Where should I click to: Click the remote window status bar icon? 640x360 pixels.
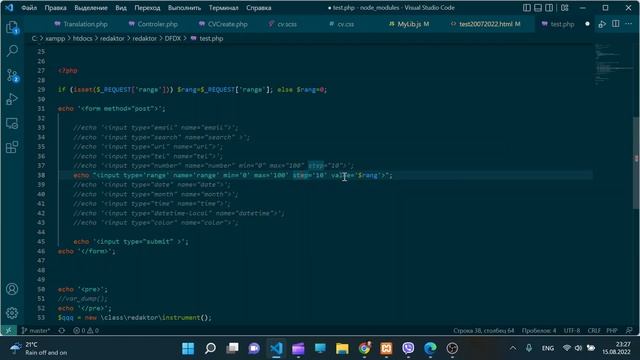[x=8, y=330]
